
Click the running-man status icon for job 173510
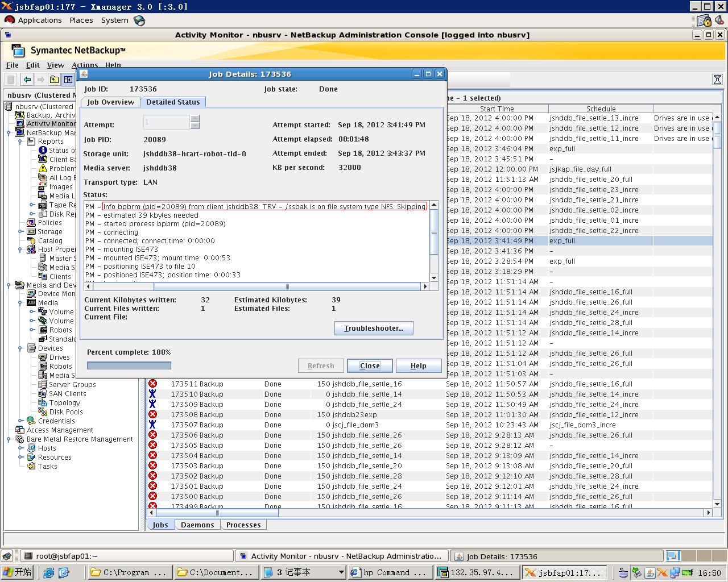pyautogui.click(x=152, y=394)
